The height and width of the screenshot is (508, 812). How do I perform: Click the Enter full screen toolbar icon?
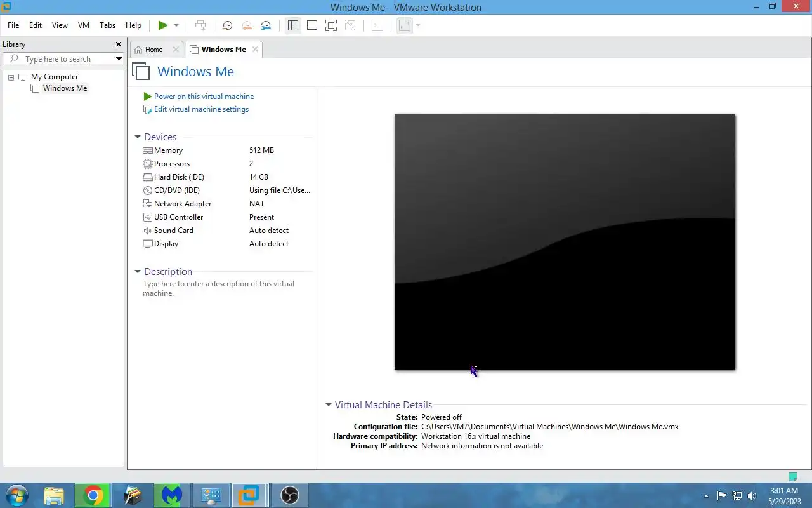point(331,25)
